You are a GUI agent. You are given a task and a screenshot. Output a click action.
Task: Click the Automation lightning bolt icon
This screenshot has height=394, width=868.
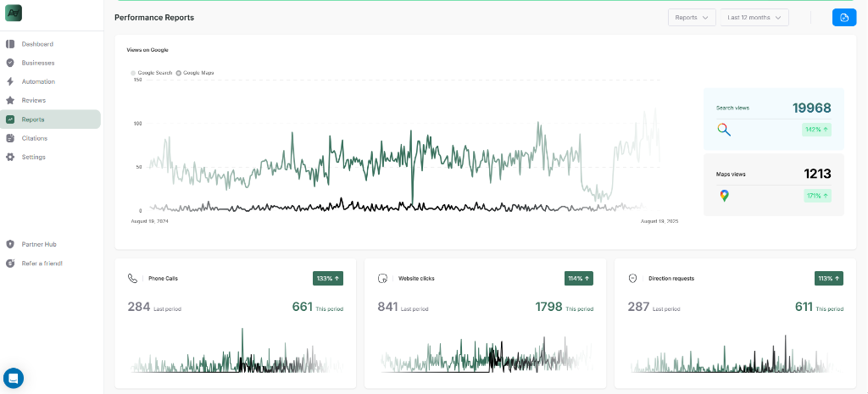click(10, 82)
